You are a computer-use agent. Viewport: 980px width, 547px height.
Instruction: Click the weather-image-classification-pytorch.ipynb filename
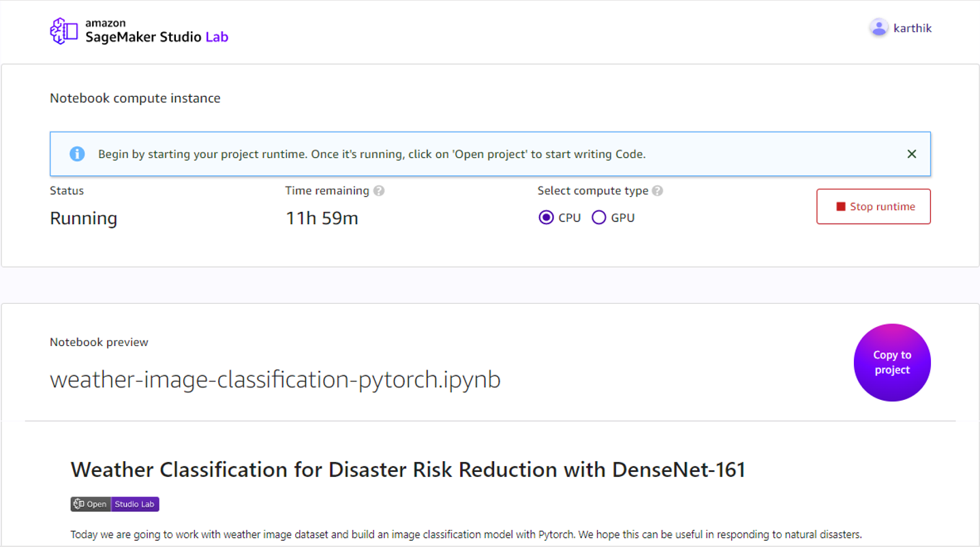pos(275,379)
